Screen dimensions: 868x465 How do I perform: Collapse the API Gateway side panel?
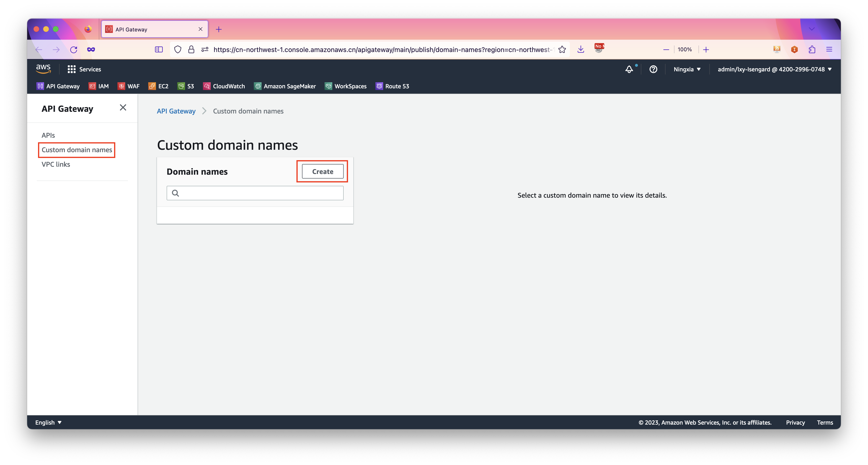pyautogui.click(x=123, y=107)
